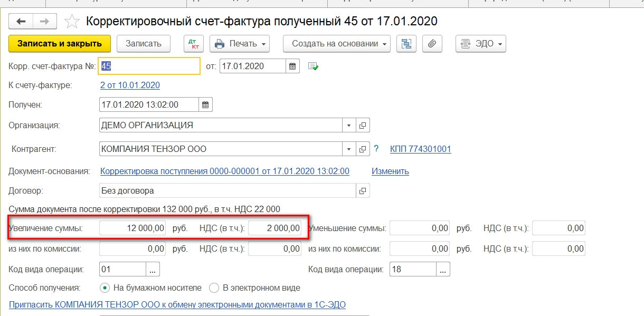Click Контрагент field КОМПАНИЯ ТЕНЗОР ООО
Viewport: 644px width, 316px height.
click(221, 149)
